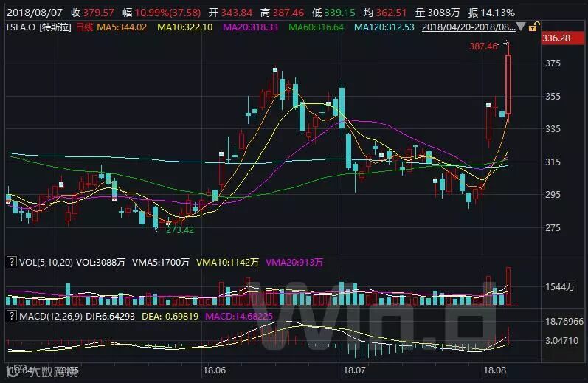
Task: Select MA60:316.64 moving average label
Action: point(316,27)
